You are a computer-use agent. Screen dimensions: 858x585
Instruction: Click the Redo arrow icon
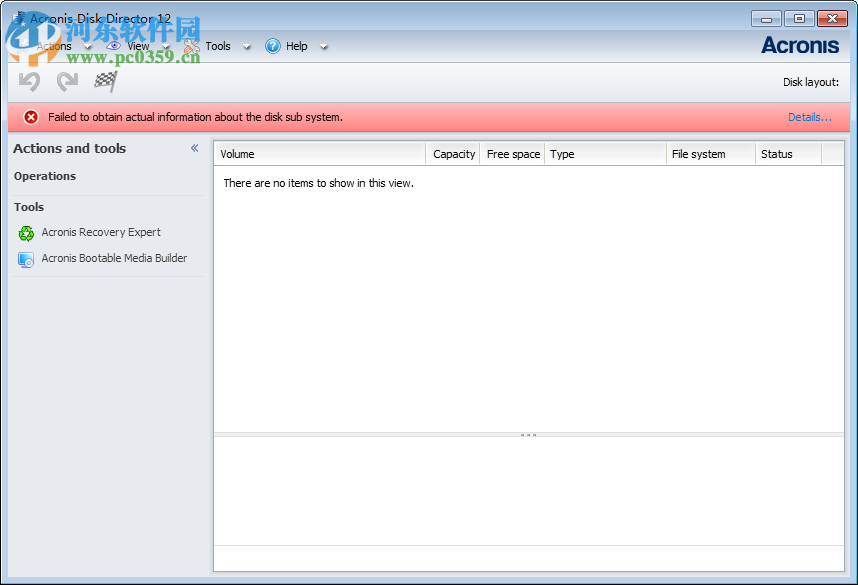pos(66,81)
